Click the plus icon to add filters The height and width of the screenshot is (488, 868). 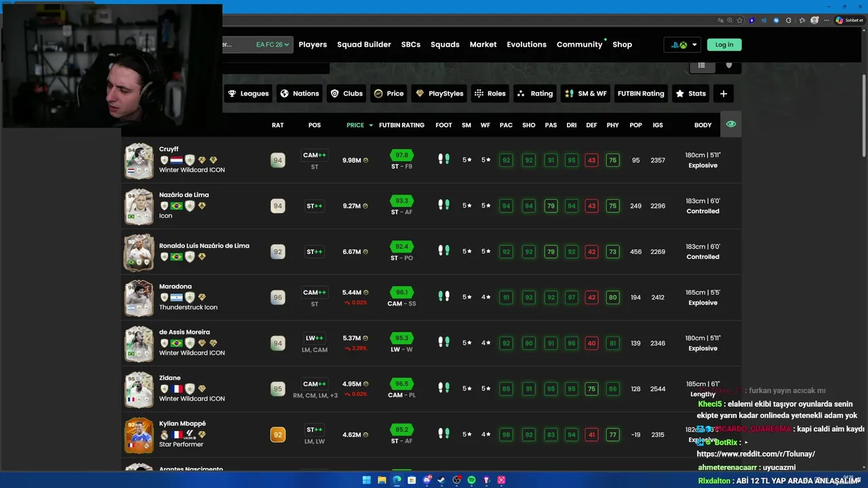724,94
